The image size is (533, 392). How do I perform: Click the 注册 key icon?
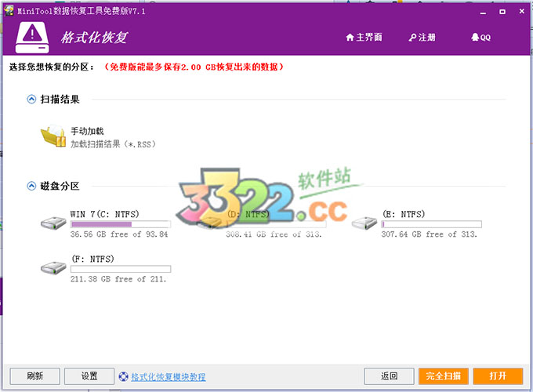[x=412, y=38]
